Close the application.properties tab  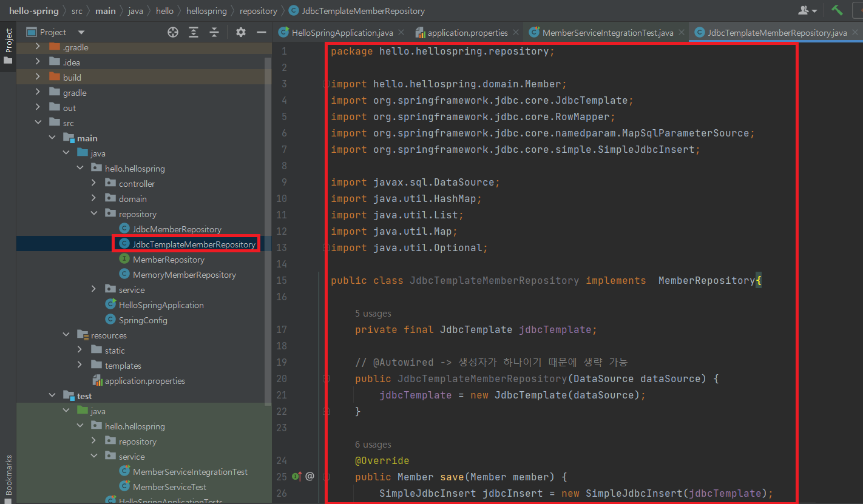(516, 33)
